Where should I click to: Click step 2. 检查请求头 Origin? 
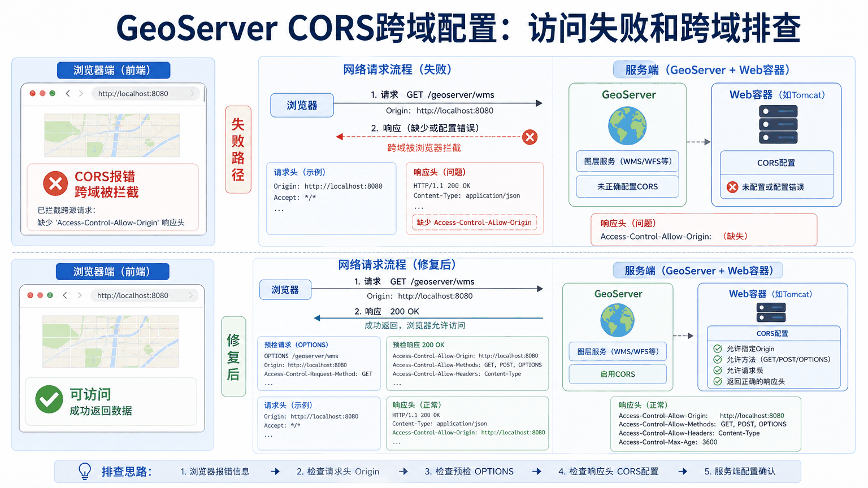tap(338, 471)
